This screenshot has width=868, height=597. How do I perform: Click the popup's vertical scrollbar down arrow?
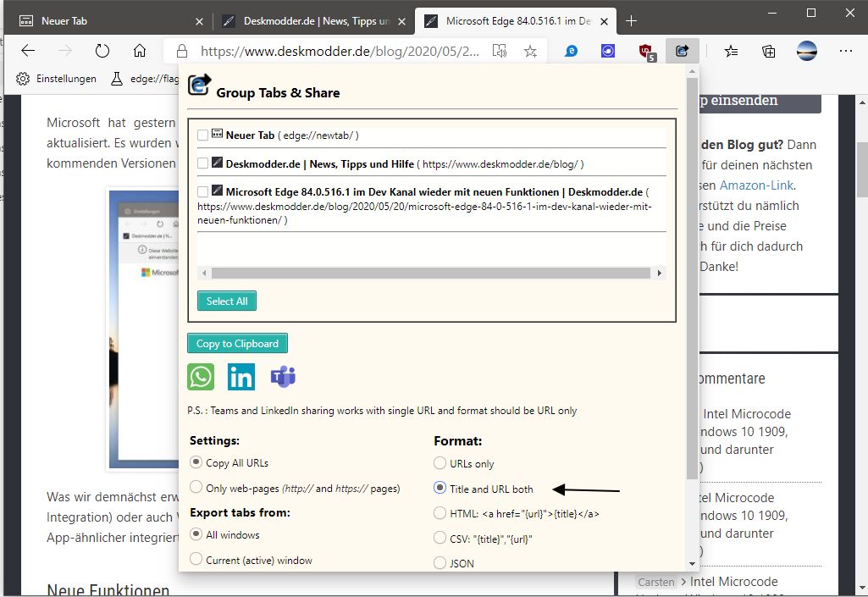coord(692,564)
